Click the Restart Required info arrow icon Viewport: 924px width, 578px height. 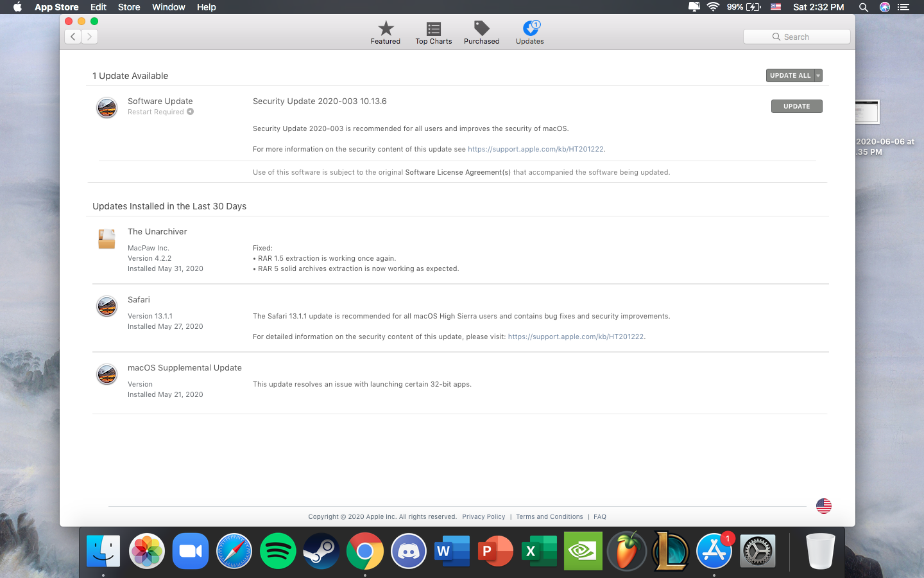click(190, 112)
